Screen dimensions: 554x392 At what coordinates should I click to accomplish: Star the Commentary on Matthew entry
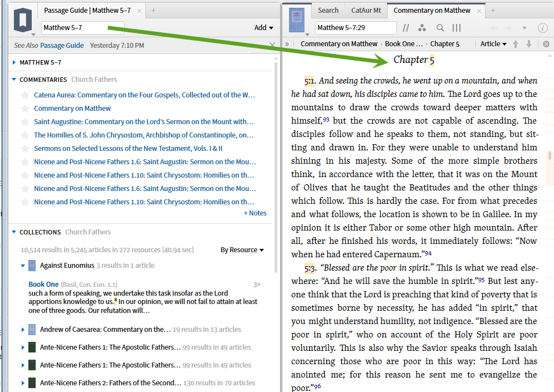25,109
